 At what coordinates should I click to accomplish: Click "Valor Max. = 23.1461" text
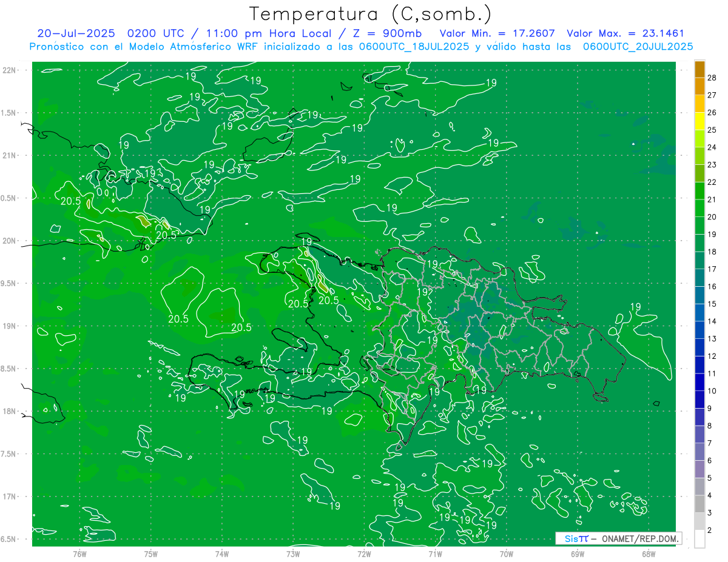625,33
